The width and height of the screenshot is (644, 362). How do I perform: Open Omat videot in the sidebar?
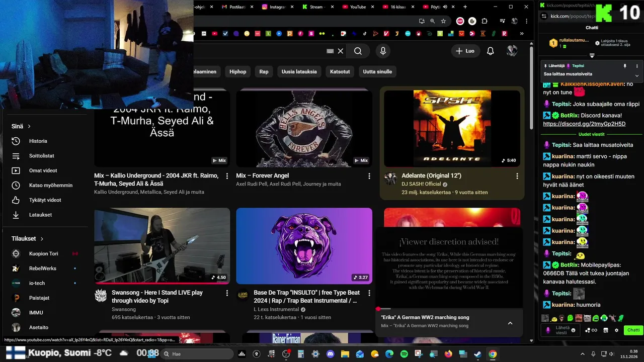coord(44,170)
